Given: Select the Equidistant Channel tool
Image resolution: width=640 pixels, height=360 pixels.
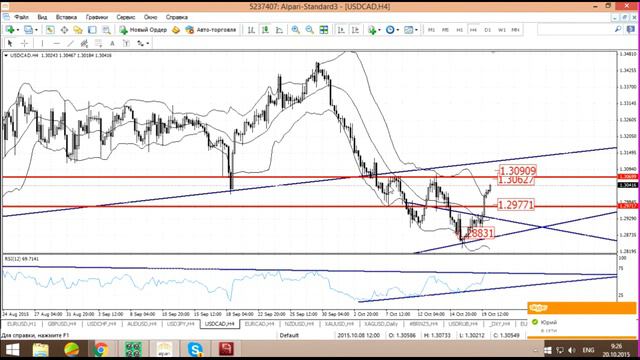Looking at the screenshot, I should point(84,43).
